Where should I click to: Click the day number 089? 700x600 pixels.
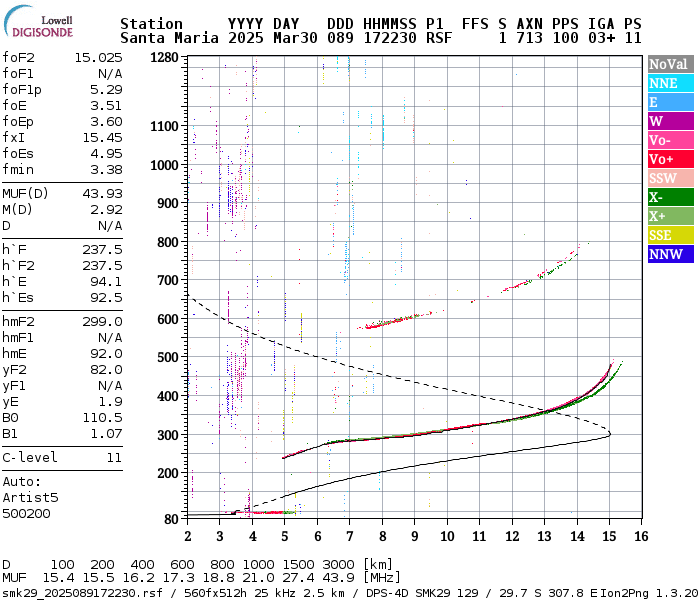pyautogui.click(x=340, y=38)
